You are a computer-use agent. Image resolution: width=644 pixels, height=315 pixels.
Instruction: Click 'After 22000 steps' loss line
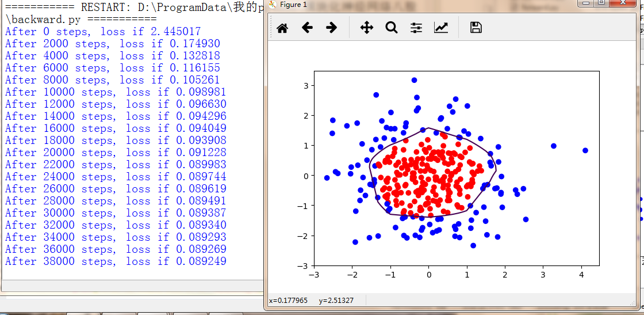tap(116, 165)
